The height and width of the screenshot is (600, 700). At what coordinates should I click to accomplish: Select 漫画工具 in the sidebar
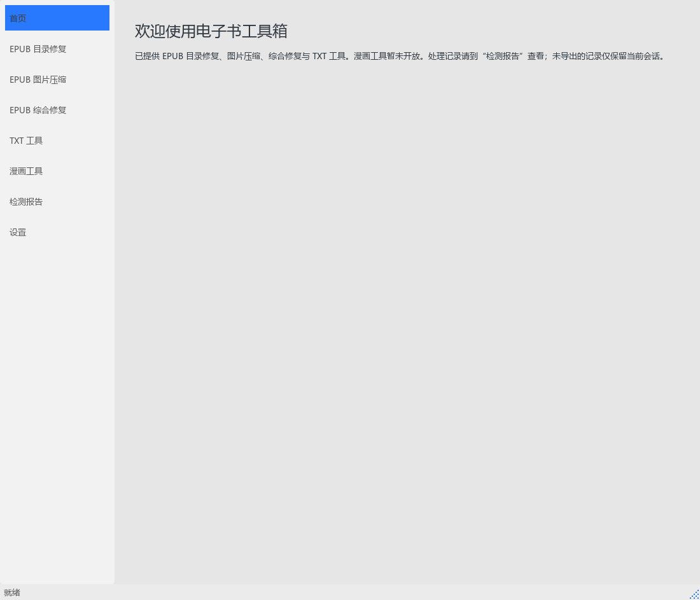[57, 171]
